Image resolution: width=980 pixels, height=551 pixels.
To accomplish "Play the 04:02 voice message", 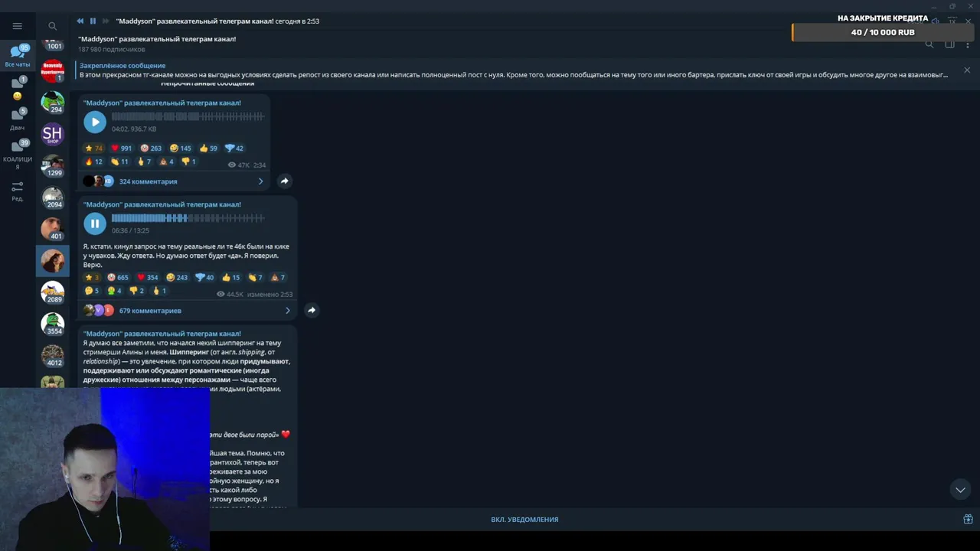I will [x=95, y=122].
